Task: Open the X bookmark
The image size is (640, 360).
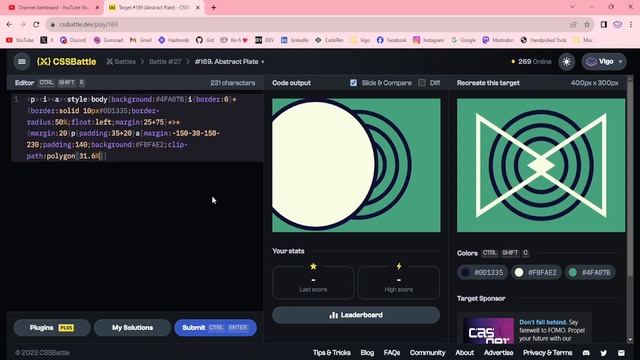Action: tap(47, 40)
